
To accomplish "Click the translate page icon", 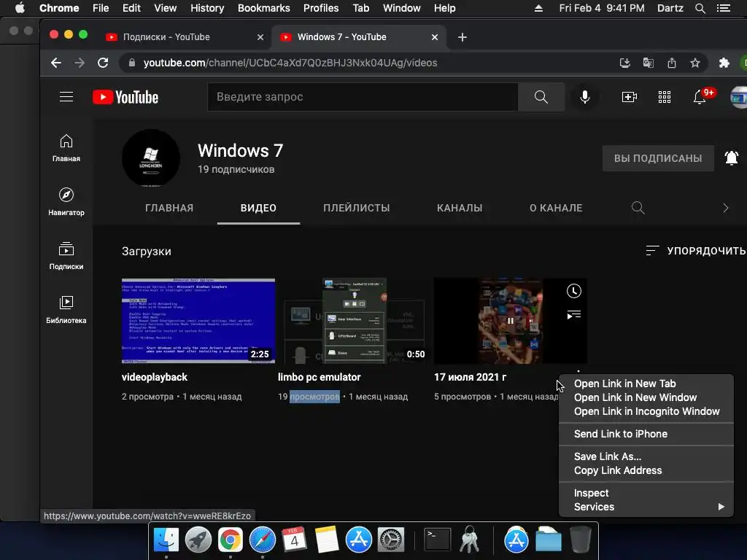I will pyautogui.click(x=649, y=63).
